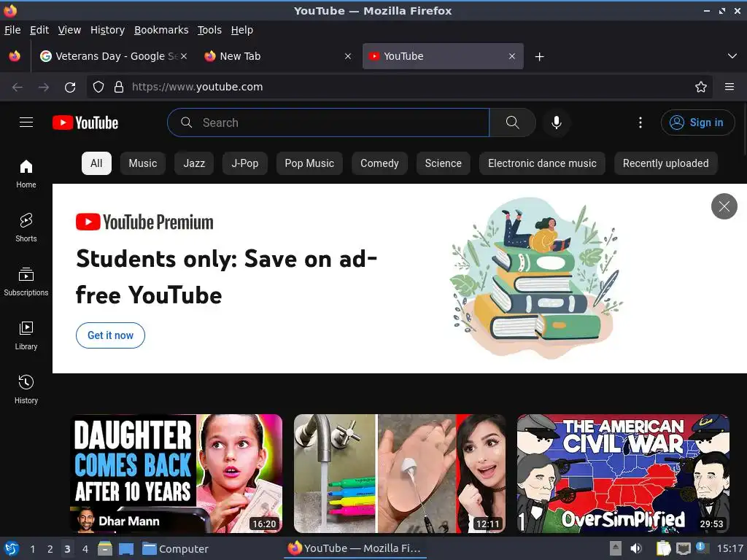Open History in the sidebar

[x=26, y=389]
